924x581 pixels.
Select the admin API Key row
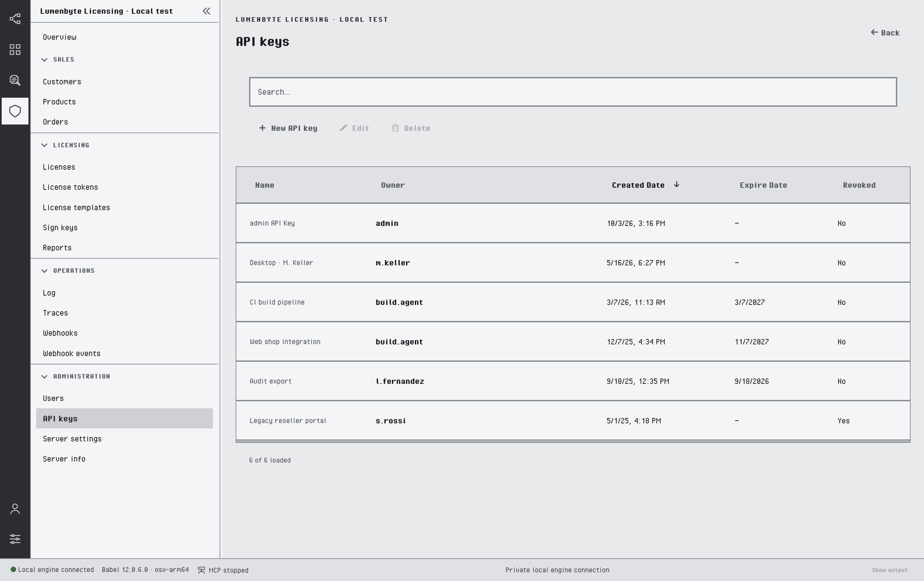click(x=573, y=223)
